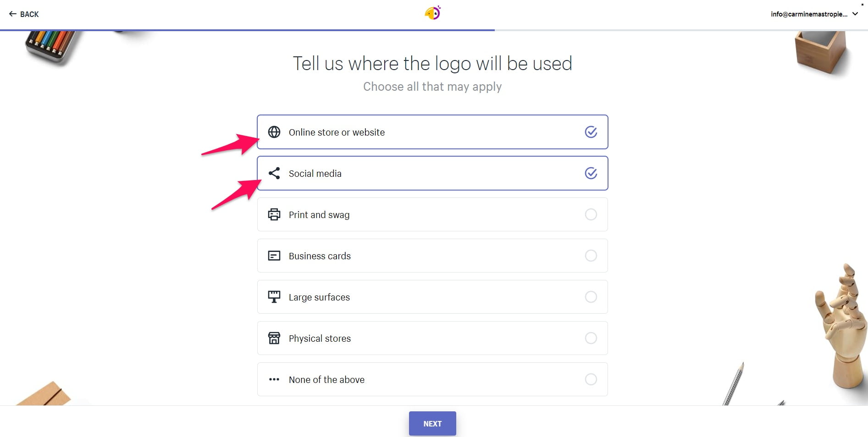This screenshot has height=437, width=868.
Task: Click the NEXT button
Action: tap(432, 423)
